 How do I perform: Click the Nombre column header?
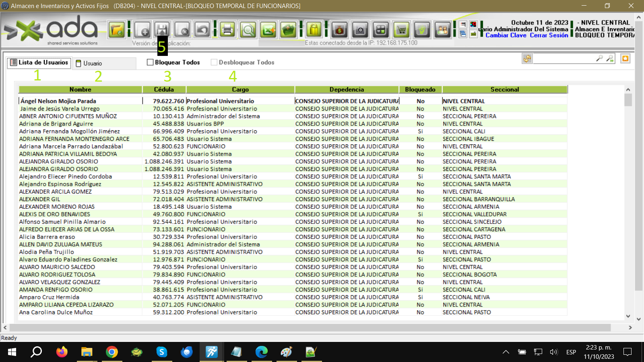coord(80,89)
